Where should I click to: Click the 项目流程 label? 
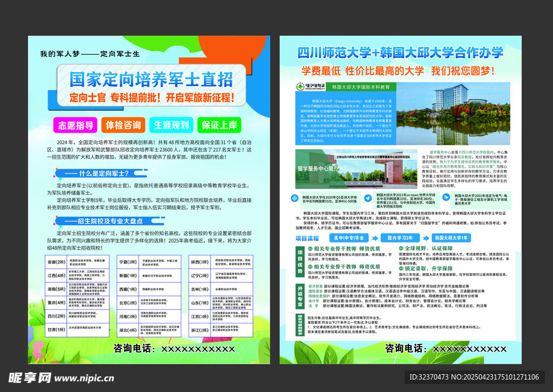307,238
